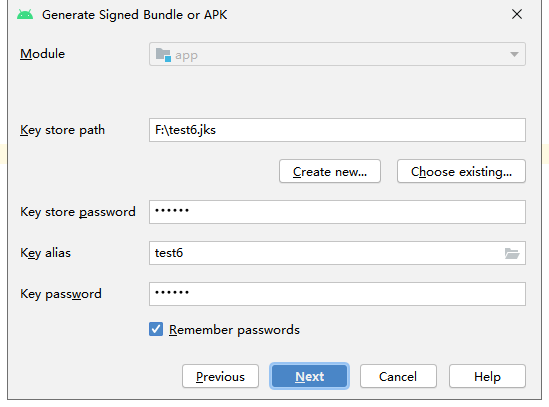Cancel the signing dialog
The width and height of the screenshot is (549, 407).
(x=398, y=376)
